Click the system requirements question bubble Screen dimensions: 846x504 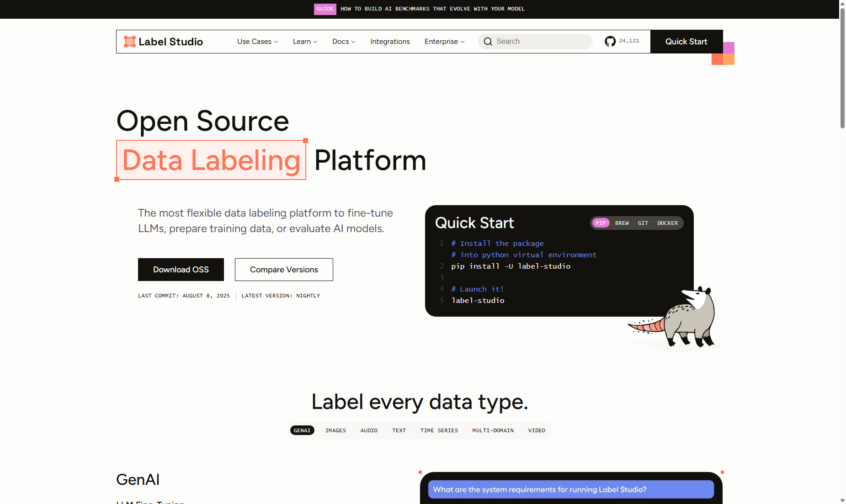coord(571,489)
